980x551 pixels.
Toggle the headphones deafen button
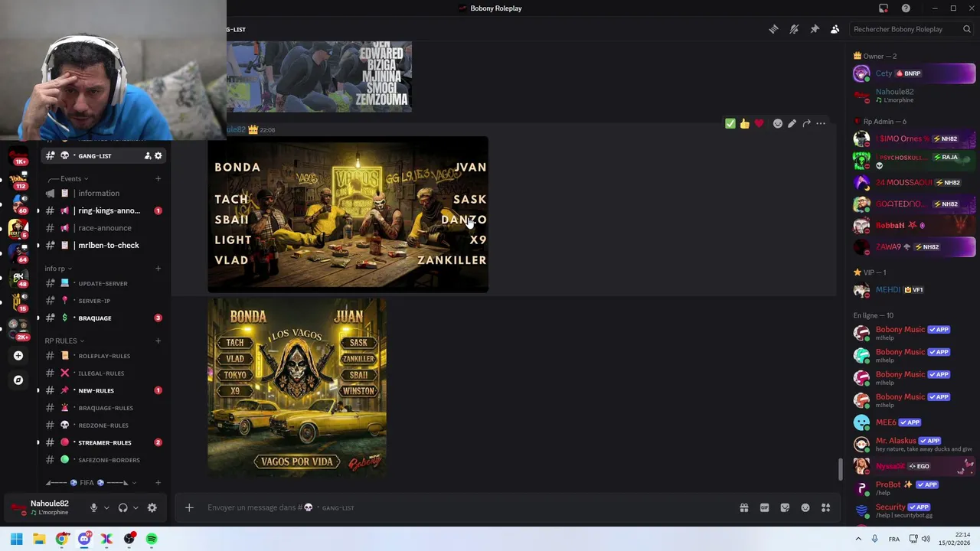(122, 507)
